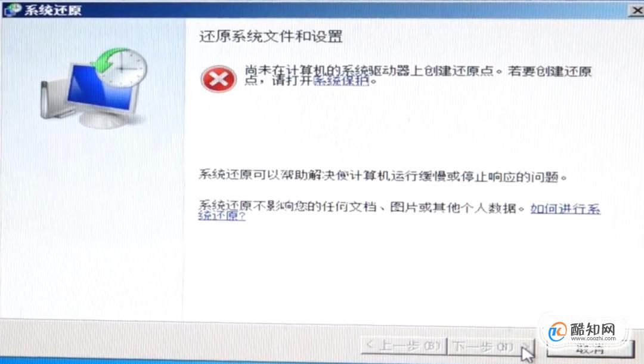Click the computer restore illustration
Screen dimensions: 644x364
[x=94, y=88]
